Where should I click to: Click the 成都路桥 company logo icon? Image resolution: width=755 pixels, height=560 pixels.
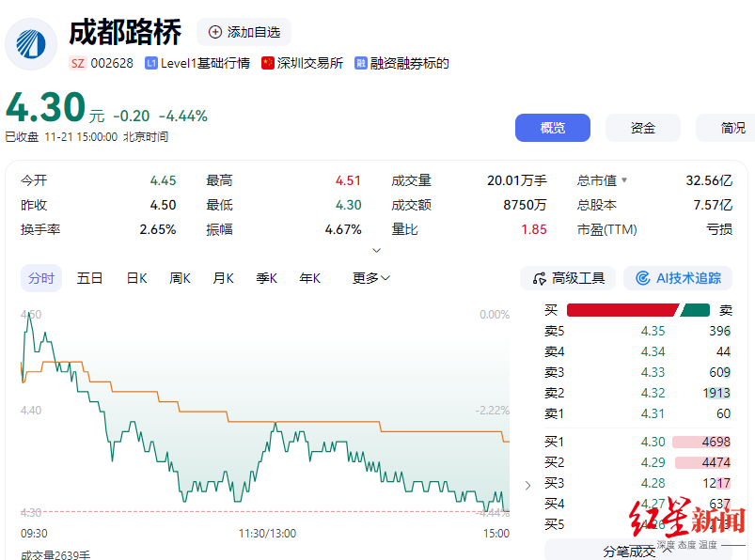tap(31, 44)
